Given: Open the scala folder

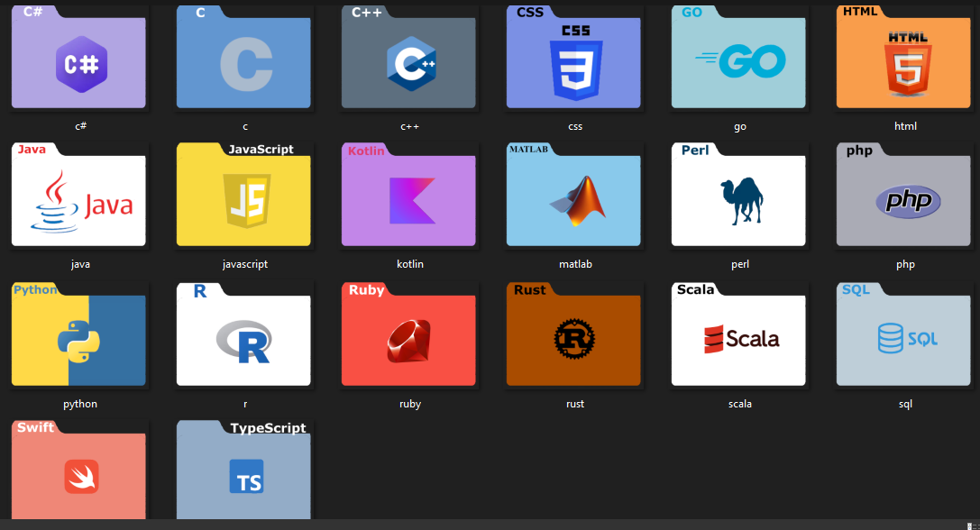Looking at the screenshot, I should click(739, 334).
